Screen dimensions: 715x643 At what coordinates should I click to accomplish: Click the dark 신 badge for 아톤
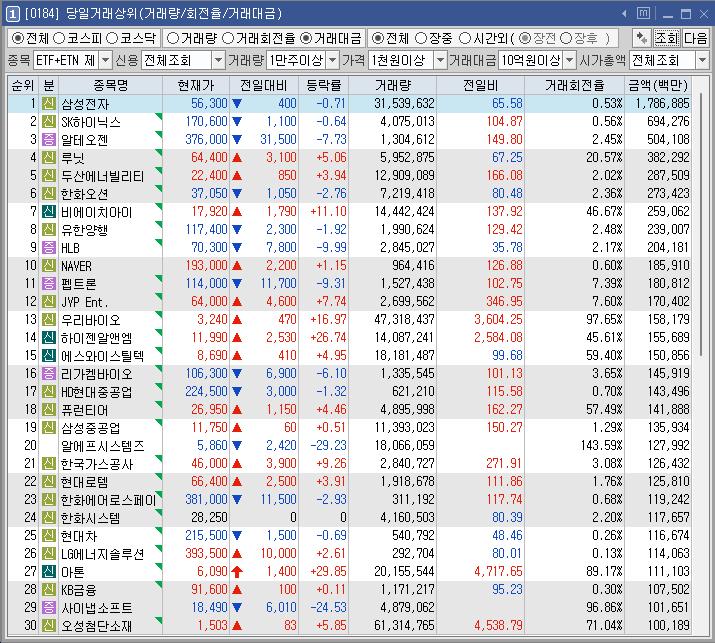click(x=48, y=571)
